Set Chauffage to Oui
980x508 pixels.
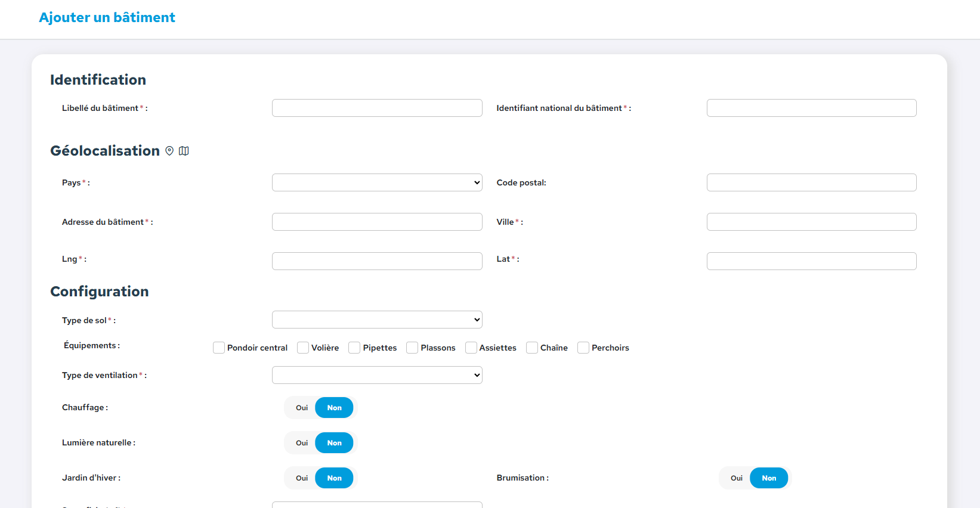click(302, 408)
